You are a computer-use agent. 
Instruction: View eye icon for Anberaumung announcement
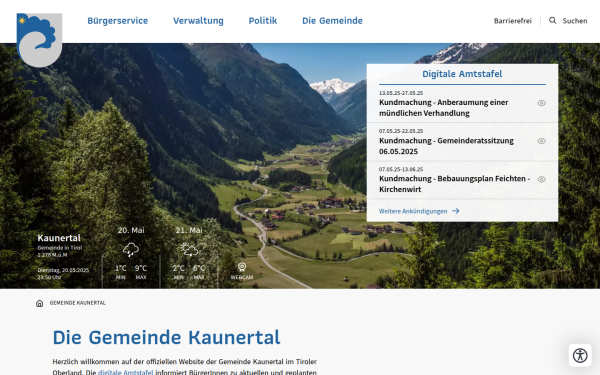(541, 103)
